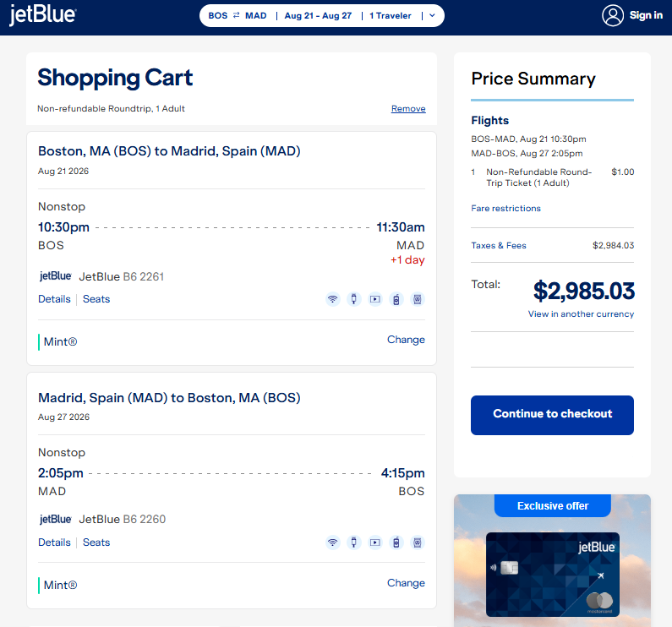Click the $1.00 ticket fare amount
Image resolution: width=672 pixels, height=627 pixels.
tap(622, 172)
